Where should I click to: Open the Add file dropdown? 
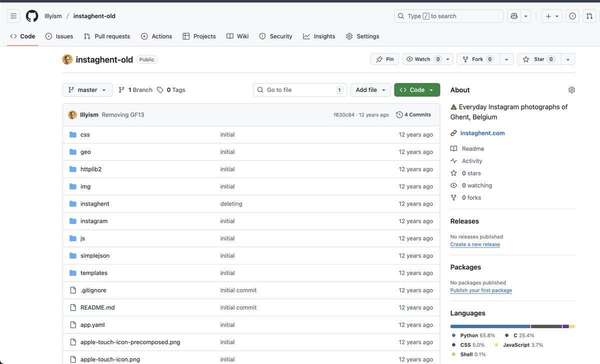pyautogui.click(x=370, y=90)
